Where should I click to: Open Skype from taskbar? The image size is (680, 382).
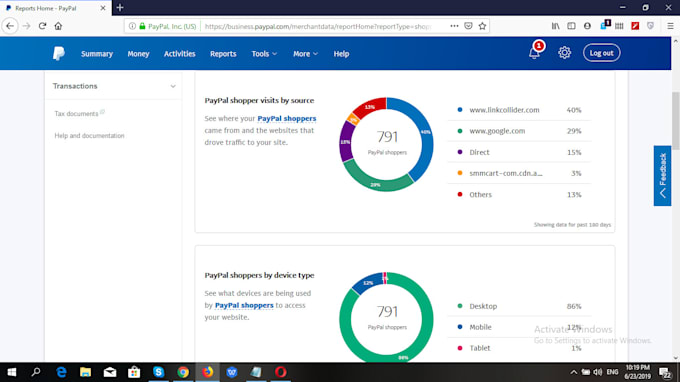[158, 372]
